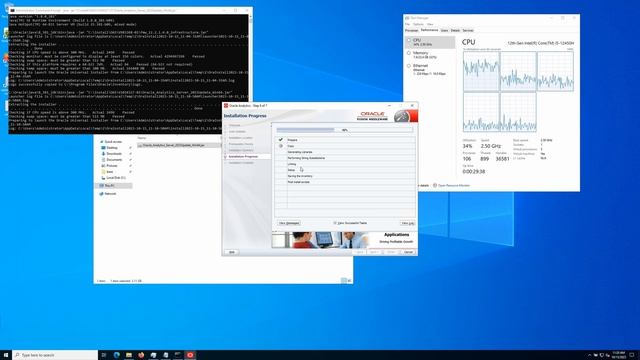
Task: Click the Prepare task checkmark icon
Action: (280, 140)
